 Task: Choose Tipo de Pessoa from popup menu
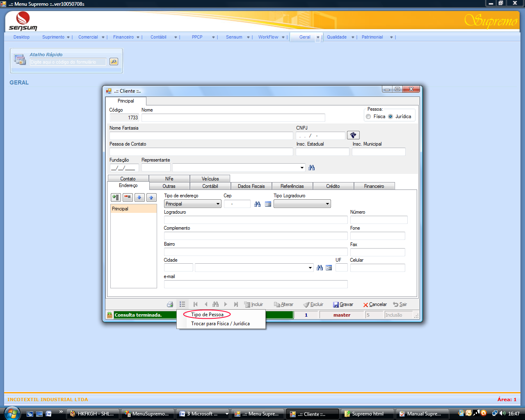coord(207,315)
